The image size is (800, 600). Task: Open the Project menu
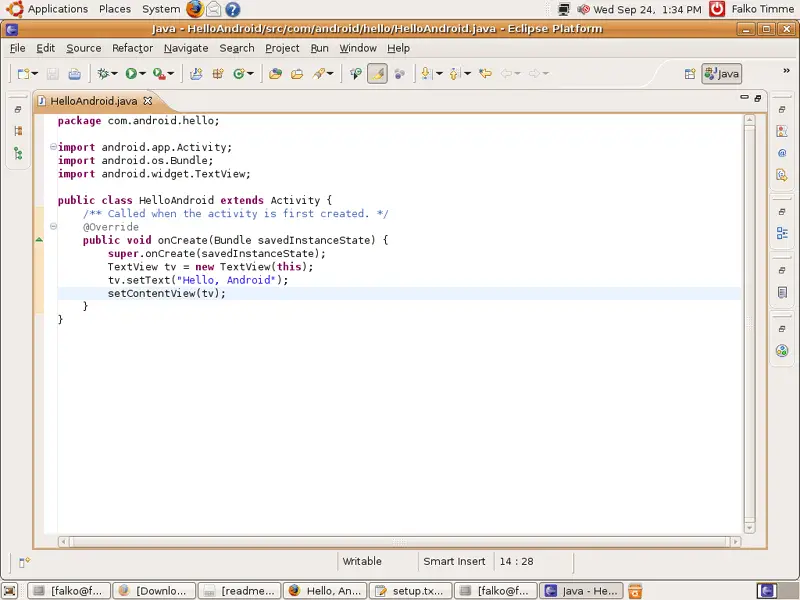pos(282,48)
